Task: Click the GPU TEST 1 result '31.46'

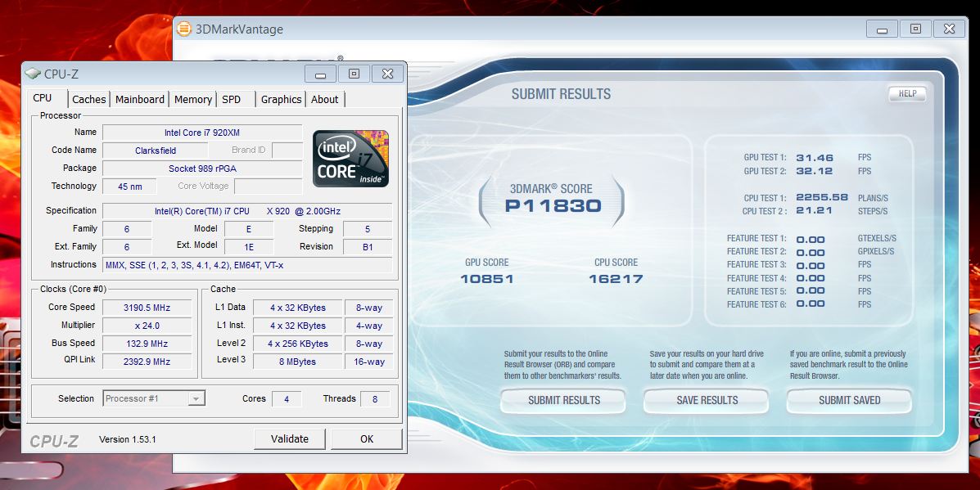Action: pos(815,158)
